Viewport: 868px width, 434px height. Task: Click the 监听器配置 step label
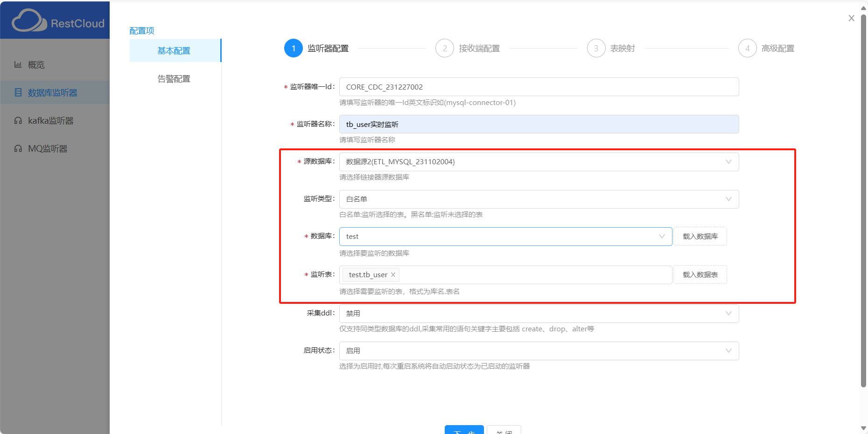coord(328,48)
